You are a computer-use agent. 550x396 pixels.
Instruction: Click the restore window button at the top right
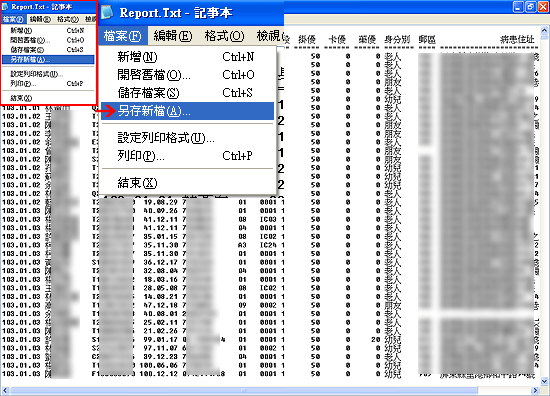(531, 7)
